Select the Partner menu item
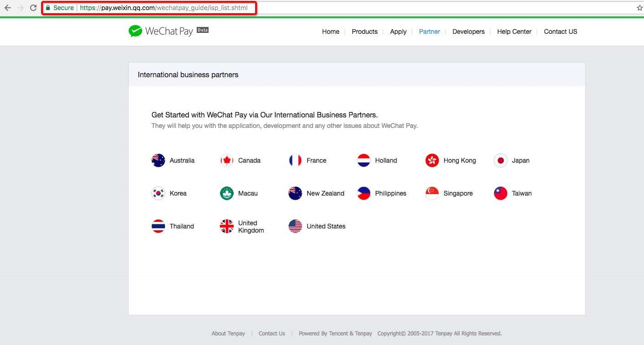This screenshot has height=345, width=644. tap(429, 32)
